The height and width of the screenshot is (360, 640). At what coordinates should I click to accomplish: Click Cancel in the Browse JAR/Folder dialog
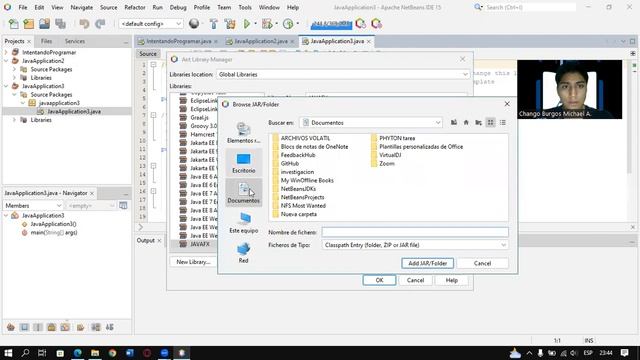[482, 264]
